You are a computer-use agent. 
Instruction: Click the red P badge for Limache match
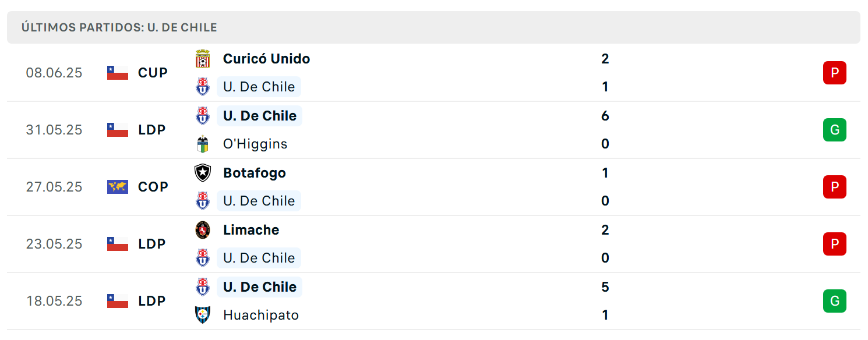(x=834, y=244)
